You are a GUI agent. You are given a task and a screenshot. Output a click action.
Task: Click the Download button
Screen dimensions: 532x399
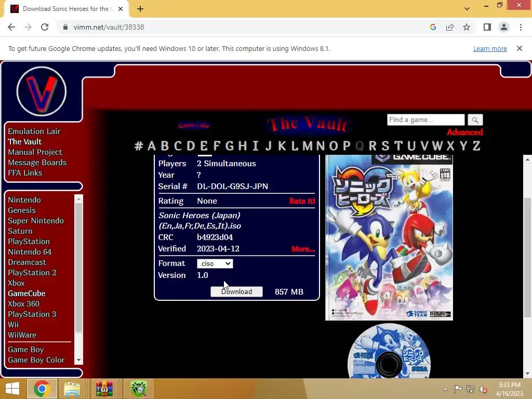click(236, 292)
